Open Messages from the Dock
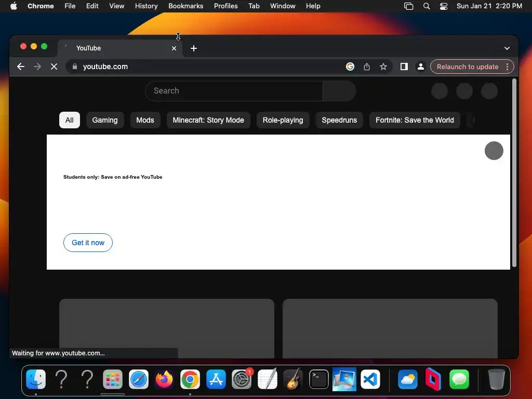532x399 pixels. [459, 379]
